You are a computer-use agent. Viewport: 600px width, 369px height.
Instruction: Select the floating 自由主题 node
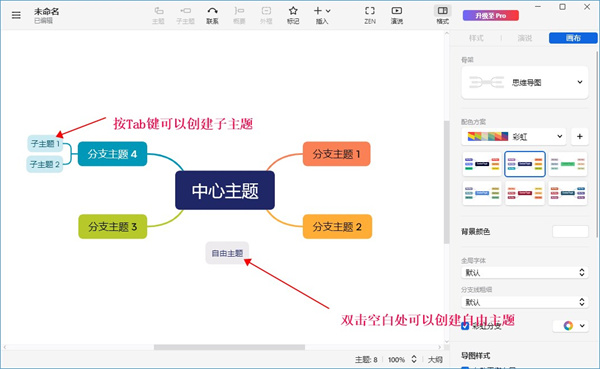tap(227, 253)
